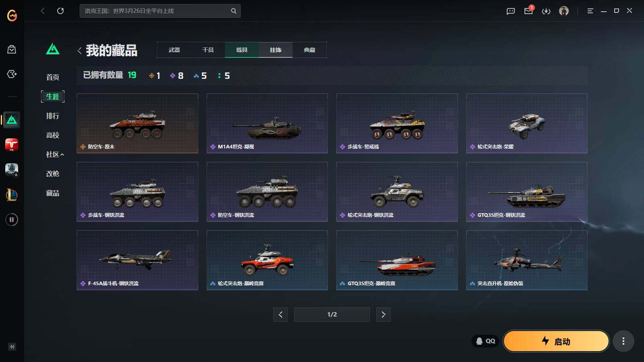Click the 已拥有数量 19 total count

click(109, 75)
